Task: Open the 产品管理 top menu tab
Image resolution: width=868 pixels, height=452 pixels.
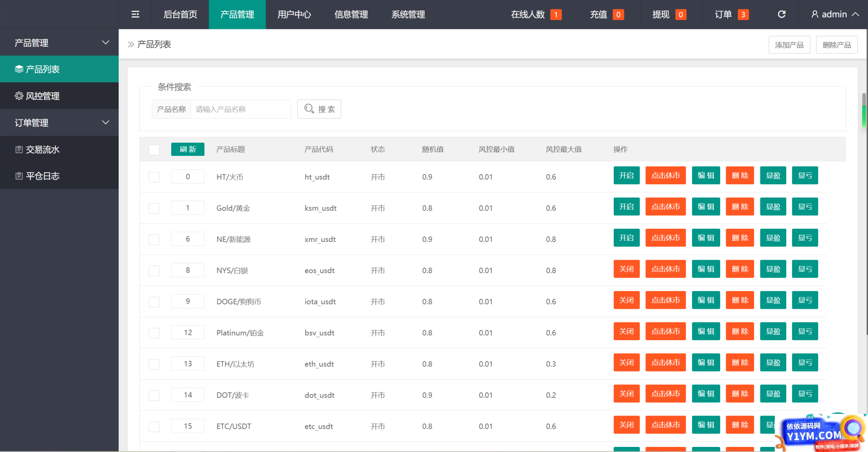Action: pos(237,14)
